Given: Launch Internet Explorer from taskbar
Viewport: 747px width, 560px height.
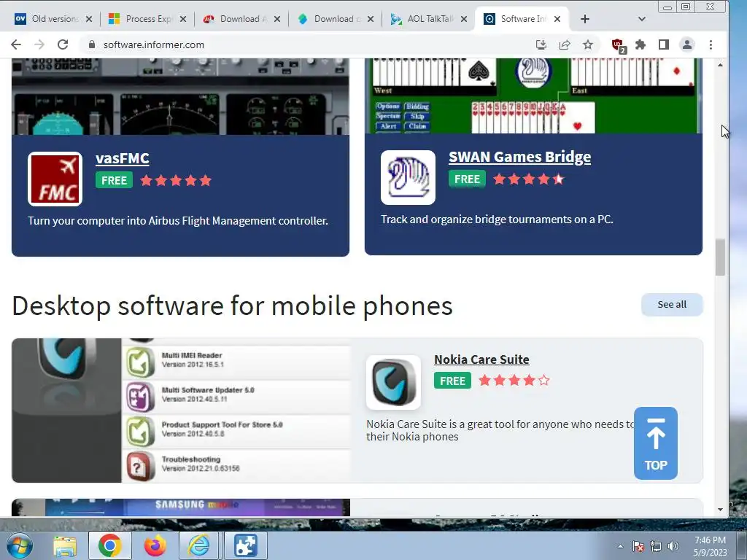Looking at the screenshot, I should click(x=199, y=545).
